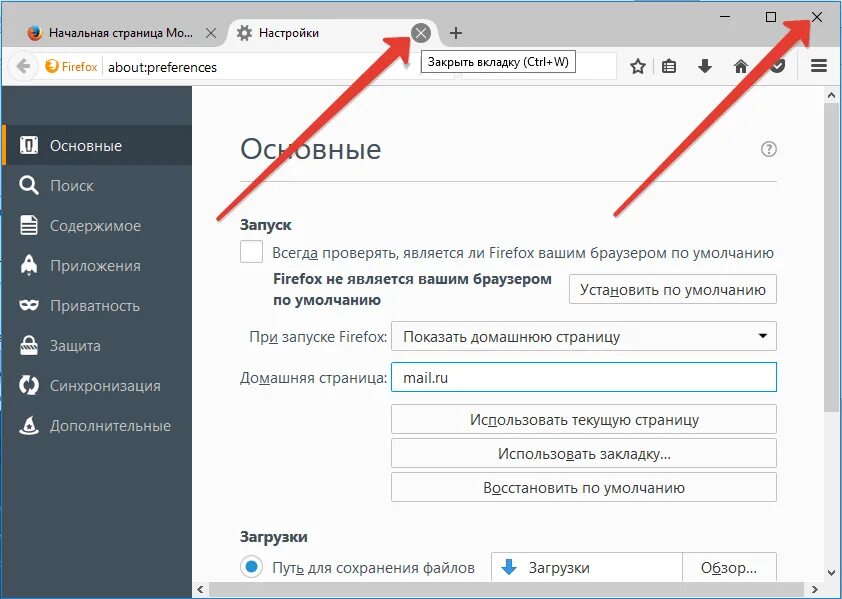This screenshot has height=599, width=842.
Task: Click the horizontal scrollbar right arrow
Action: (x=814, y=589)
